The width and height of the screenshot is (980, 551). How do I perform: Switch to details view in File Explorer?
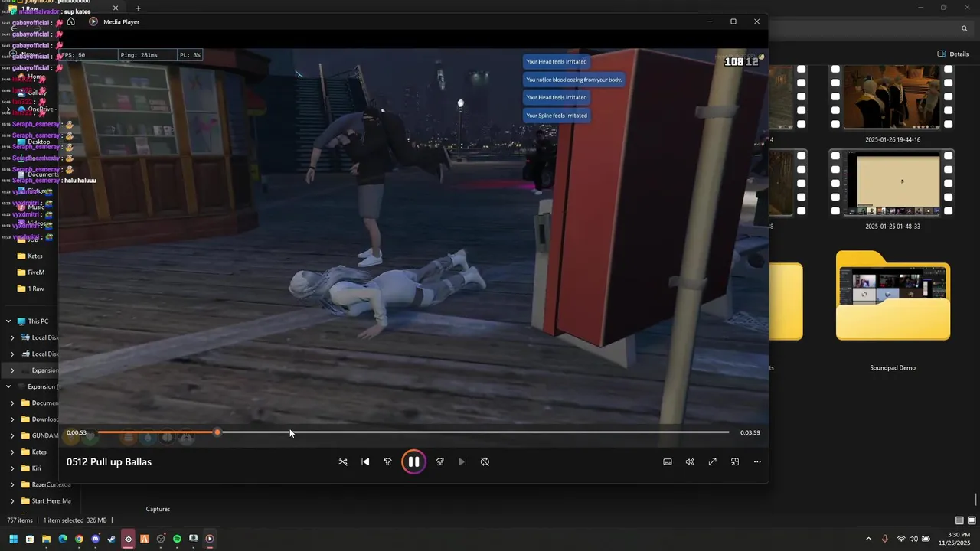[959, 520]
